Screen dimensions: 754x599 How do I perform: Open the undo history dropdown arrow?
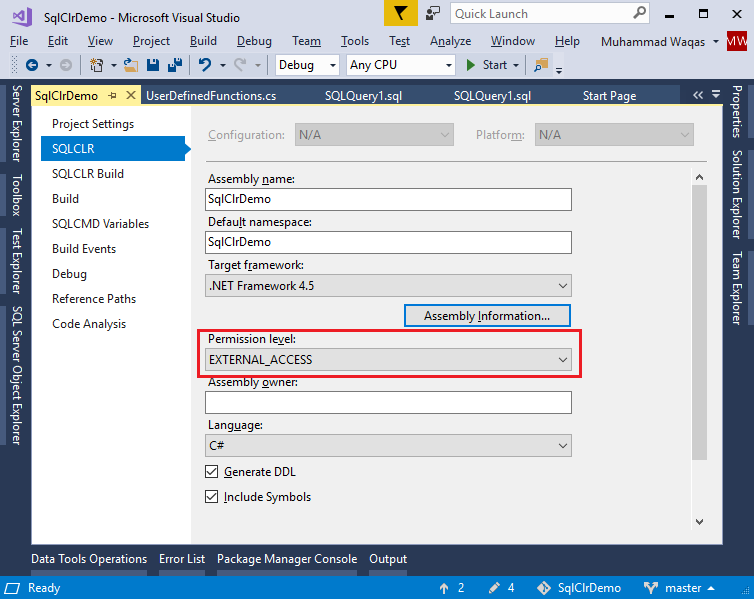click(x=223, y=65)
